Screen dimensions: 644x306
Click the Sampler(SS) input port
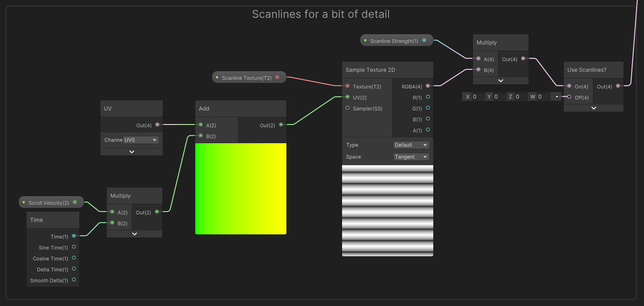(348, 108)
